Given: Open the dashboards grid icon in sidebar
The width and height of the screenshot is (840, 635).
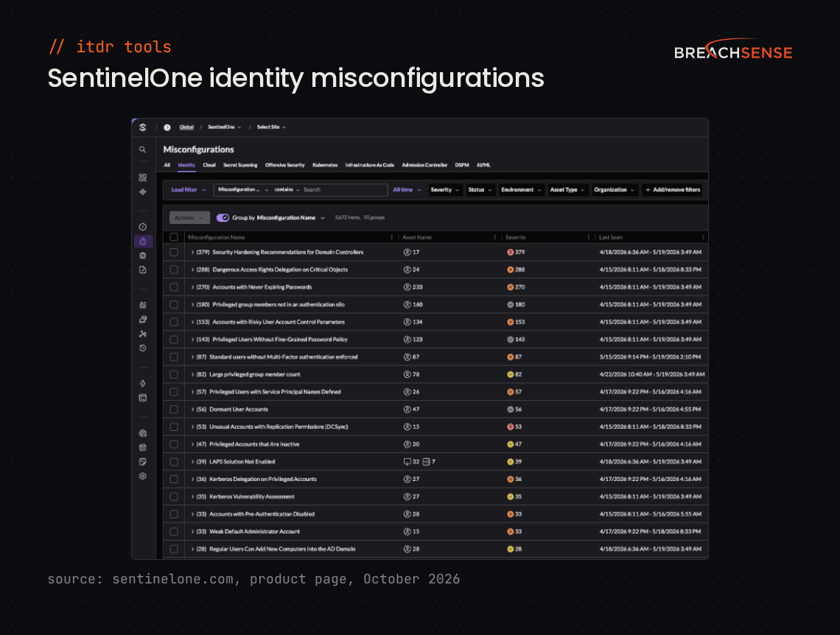Looking at the screenshot, I should [x=142, y=178].
